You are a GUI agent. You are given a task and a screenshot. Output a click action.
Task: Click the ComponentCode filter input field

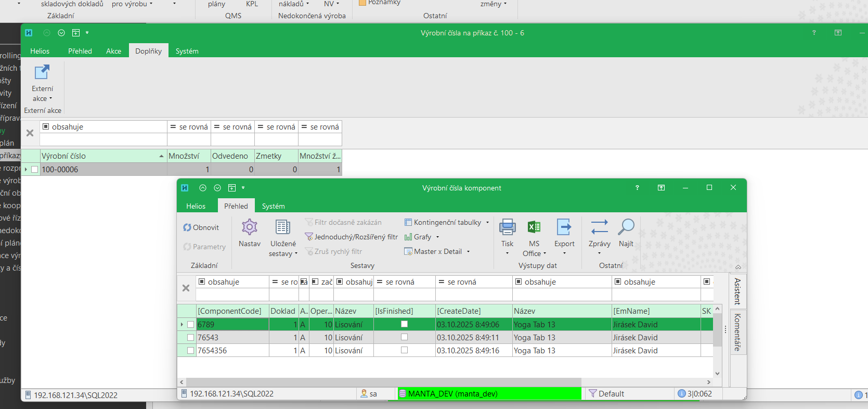point(232,295)
